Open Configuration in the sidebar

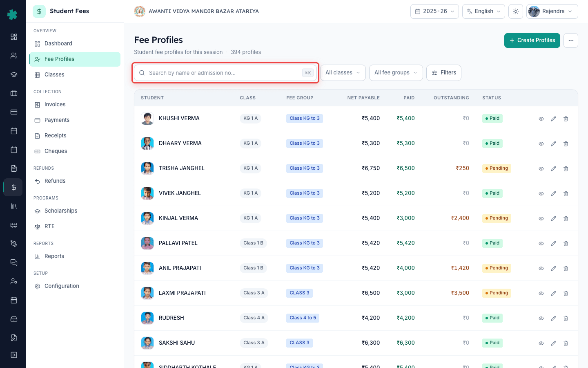[75, 286]
